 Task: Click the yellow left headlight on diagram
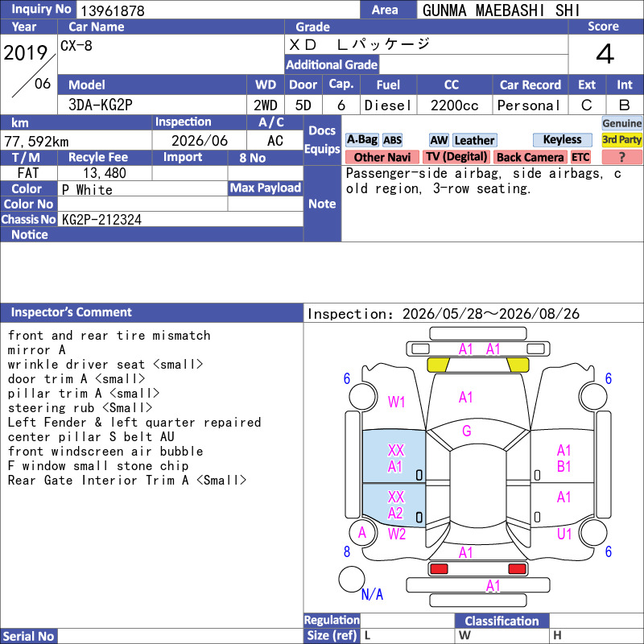click(438, 365)
